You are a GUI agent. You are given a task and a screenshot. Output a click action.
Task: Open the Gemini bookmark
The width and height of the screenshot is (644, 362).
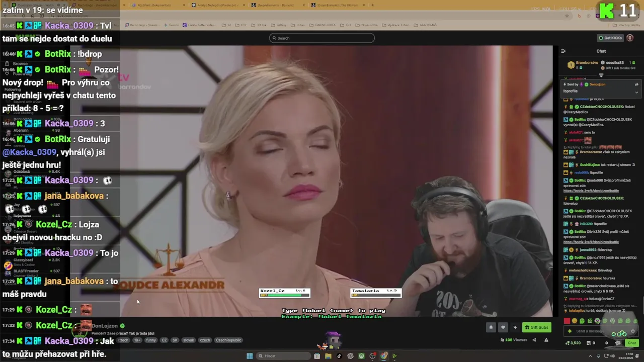pos(172,25)
